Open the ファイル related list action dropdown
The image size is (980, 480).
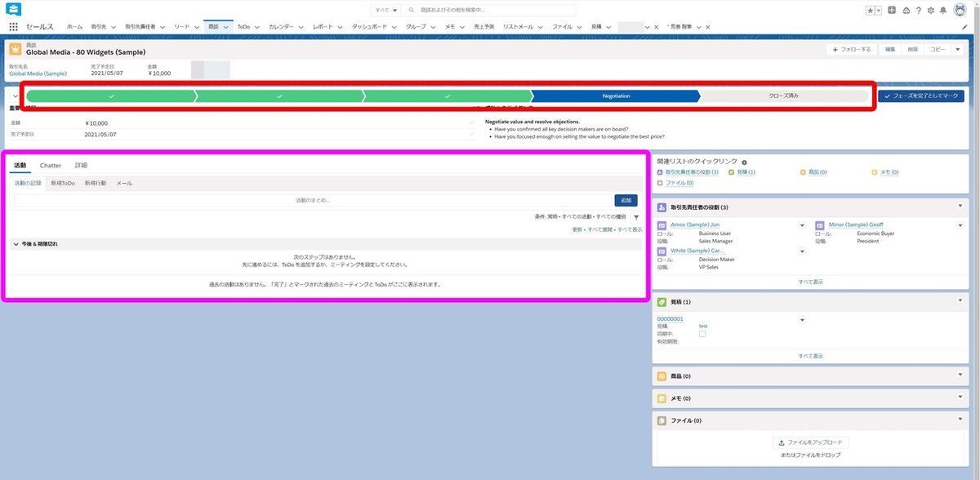(x=960, y=420)
